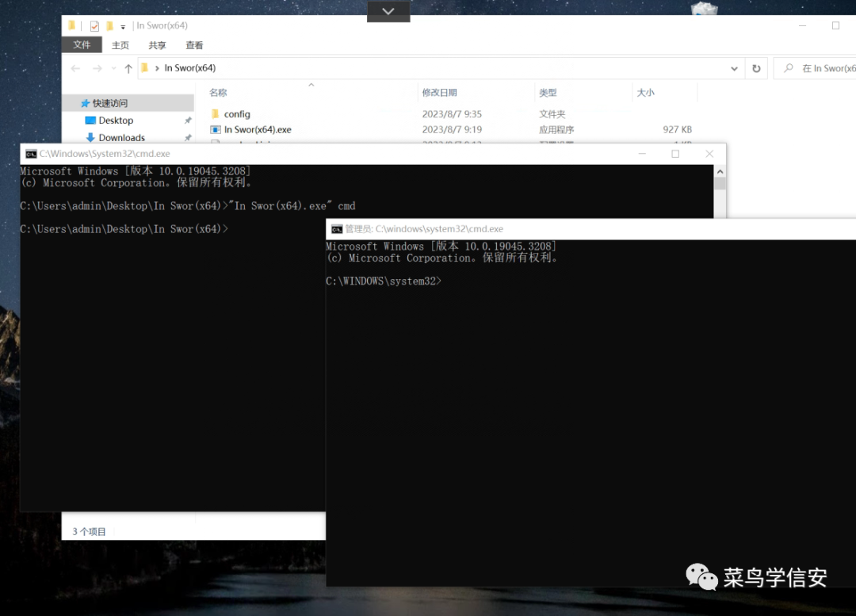Open the 文件 tab in Explorer

pyautogui.click(x=82, y=44)
